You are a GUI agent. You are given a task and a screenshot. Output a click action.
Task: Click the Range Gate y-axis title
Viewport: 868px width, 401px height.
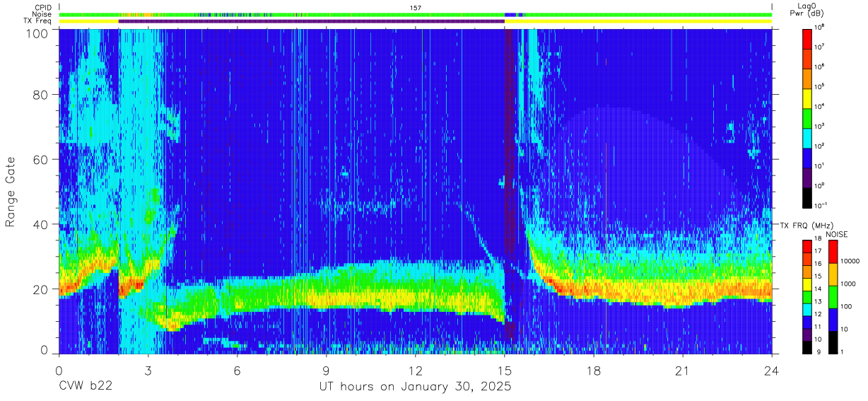click(11, 192)
